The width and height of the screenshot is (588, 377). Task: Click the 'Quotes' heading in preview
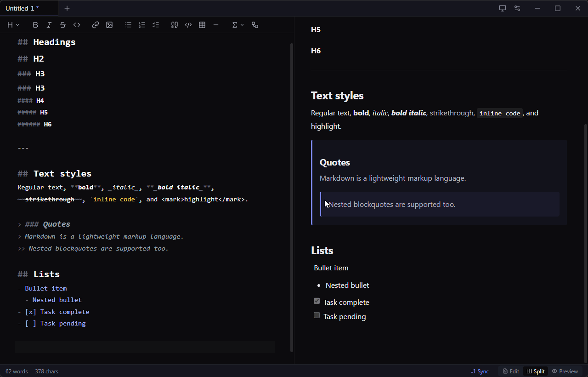(x=335, y=163)
